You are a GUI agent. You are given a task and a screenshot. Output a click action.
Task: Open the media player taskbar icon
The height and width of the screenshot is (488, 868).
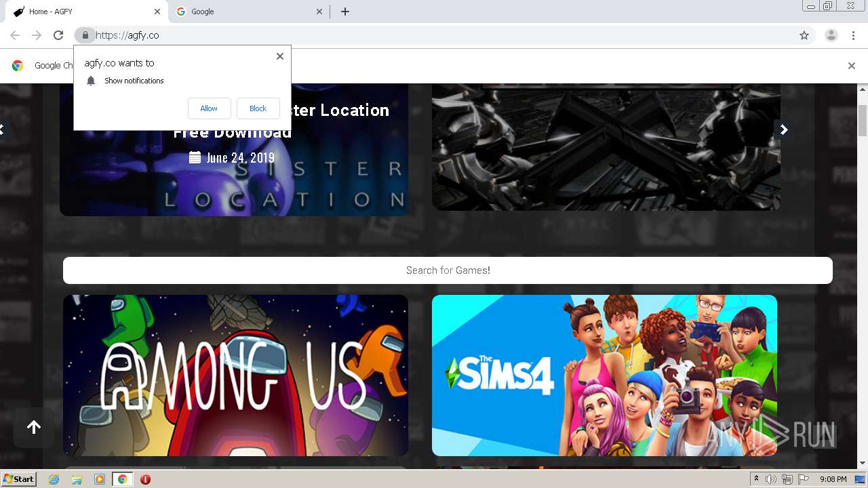point(100,479)
